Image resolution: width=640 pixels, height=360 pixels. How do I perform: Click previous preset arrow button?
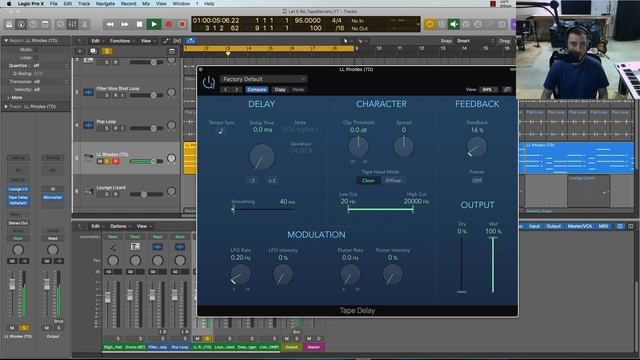(x=226, y=89)
